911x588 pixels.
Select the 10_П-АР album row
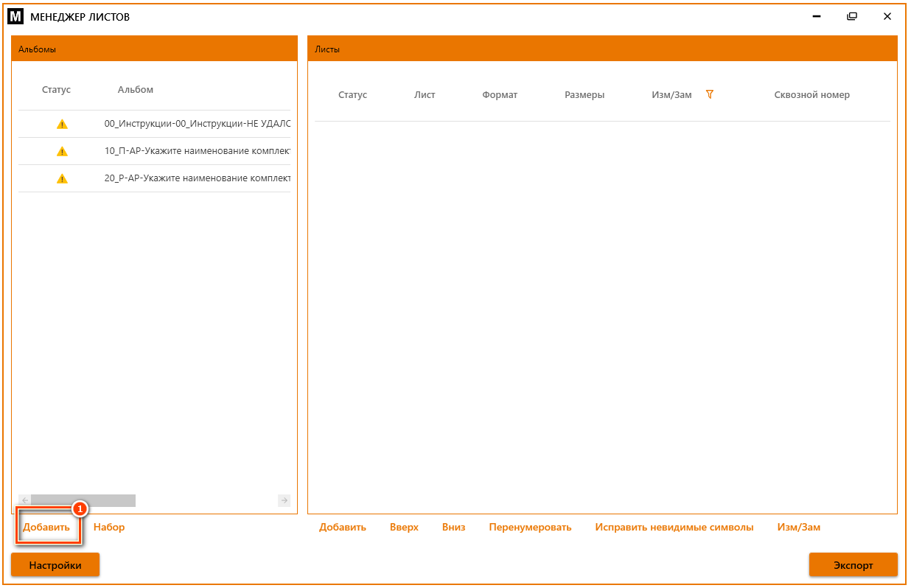tap(154, 151)
